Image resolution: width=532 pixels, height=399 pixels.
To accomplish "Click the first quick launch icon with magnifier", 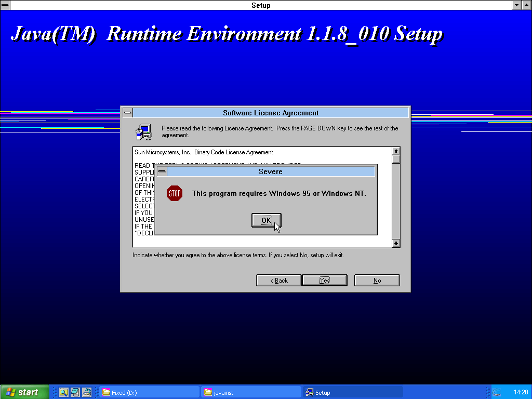I will click(x=64, y=392).
